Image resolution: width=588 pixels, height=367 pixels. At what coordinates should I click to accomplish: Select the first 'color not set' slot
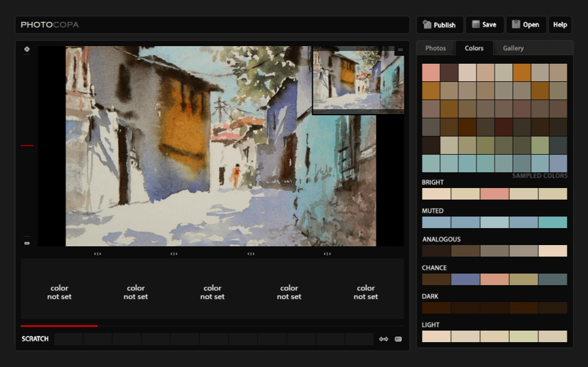[59, 292]
